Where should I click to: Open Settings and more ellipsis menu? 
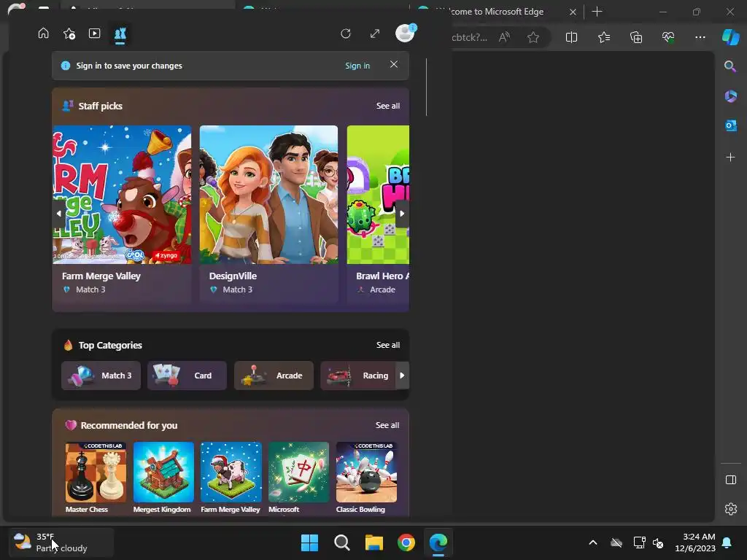tap(700, 37)
